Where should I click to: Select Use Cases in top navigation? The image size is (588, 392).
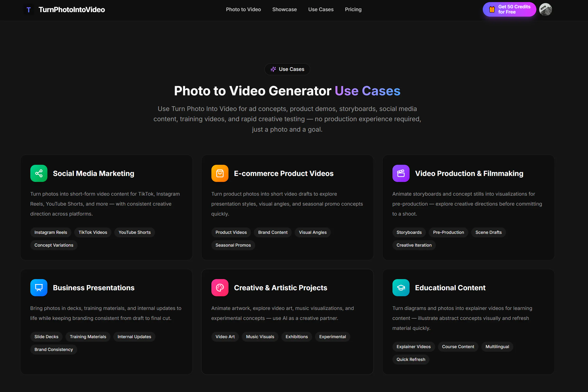coord(321,9)
